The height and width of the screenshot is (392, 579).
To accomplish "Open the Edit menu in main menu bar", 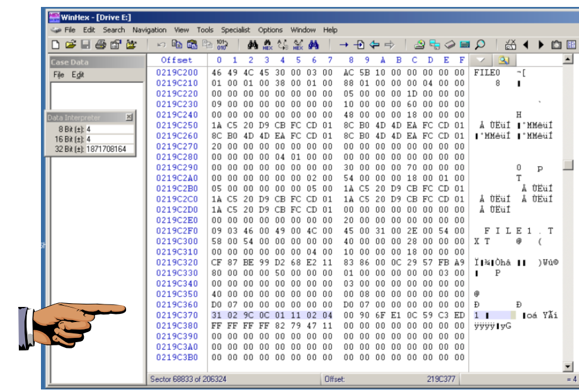I will coord(89,30).
